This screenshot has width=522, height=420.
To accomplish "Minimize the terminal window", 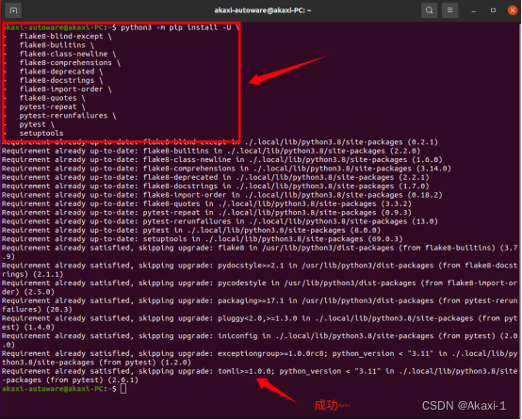I will pyautogui.click(x=473, y=10).
